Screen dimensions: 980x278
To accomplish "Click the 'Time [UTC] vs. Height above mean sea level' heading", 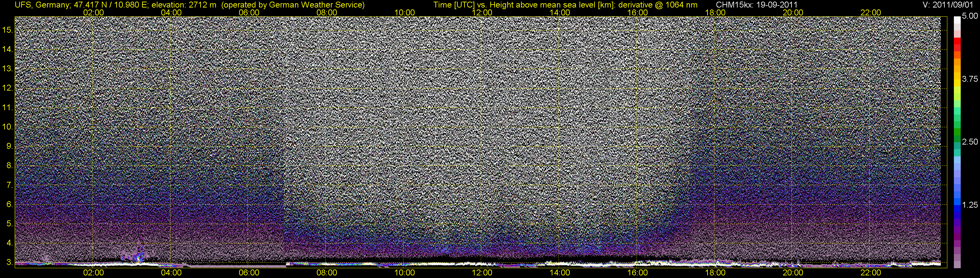I will click(x=524, y=5).
